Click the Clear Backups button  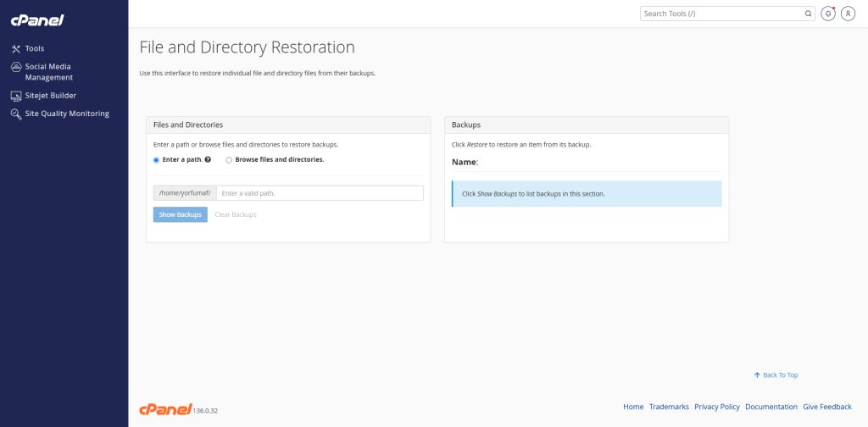[236, 214]
